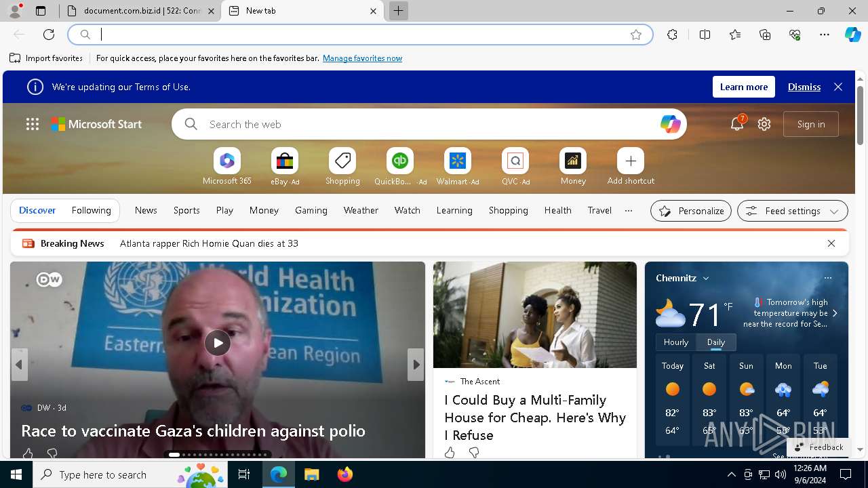Dislike The Ascent article thumbs down

474,452
